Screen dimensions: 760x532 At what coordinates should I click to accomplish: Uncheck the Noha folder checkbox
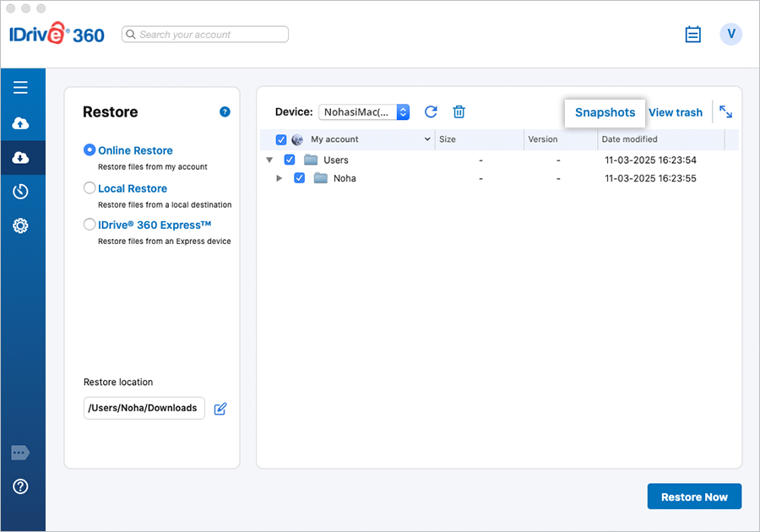[299, 178]
